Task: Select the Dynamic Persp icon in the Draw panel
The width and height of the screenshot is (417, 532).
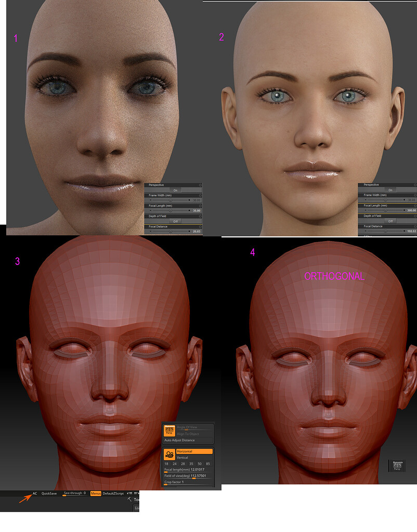Action: pos(170,430)
